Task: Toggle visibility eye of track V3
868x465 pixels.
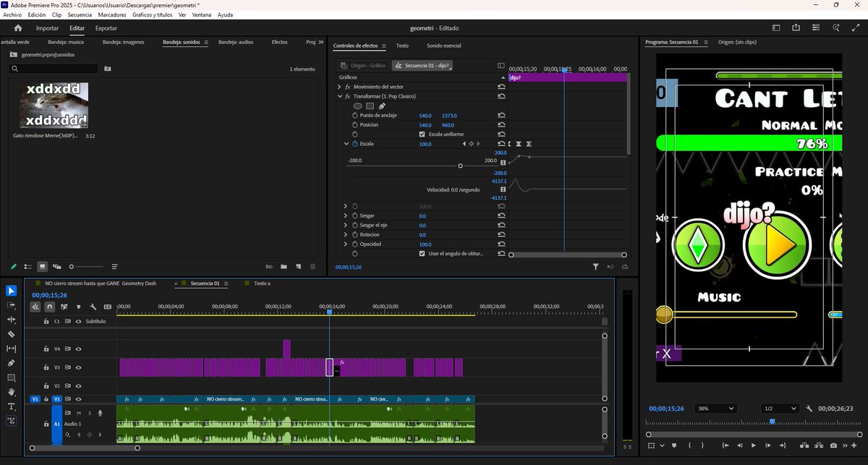Action: click(x=78, y=367)
